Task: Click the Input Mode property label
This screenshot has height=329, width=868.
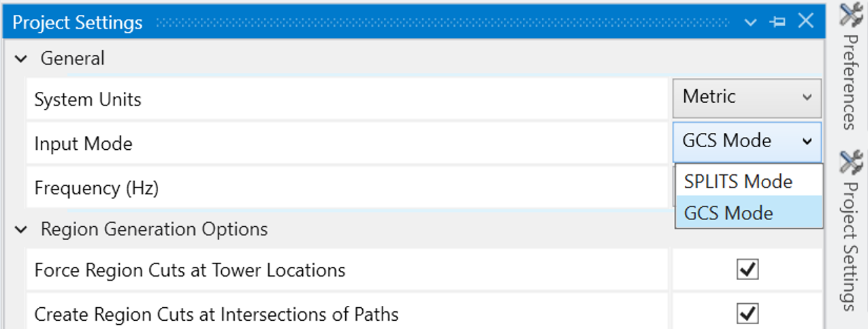Action: coord(83,144)
